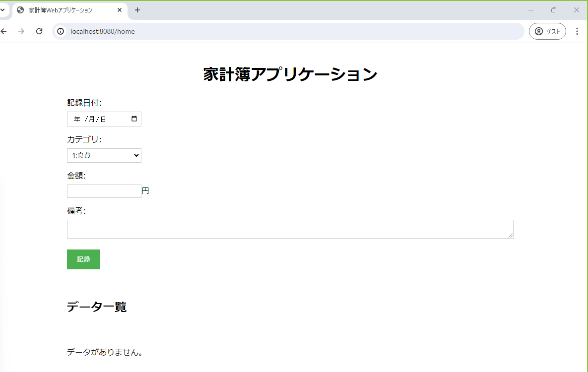
Task: Open the calendar picker icon in date field
Action: (x=133, y=119)
